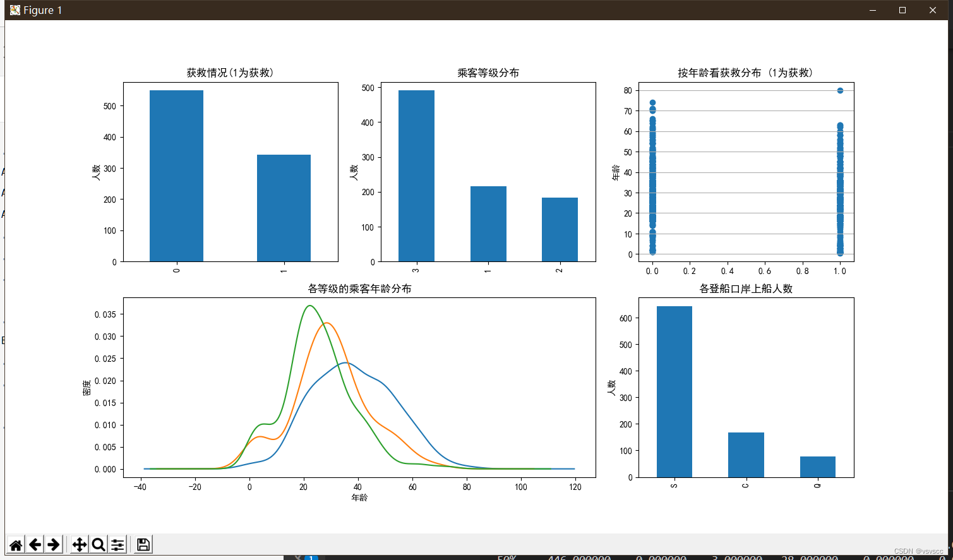Click the 人数 label of the 各登船口岸 chart
The image size is (953, 560).
coord(611,388)
